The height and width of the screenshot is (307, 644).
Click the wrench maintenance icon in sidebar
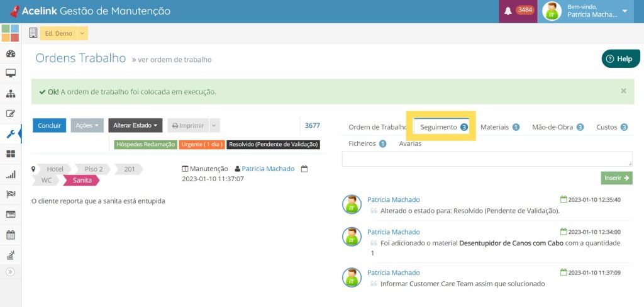click(x=10, y=134)
